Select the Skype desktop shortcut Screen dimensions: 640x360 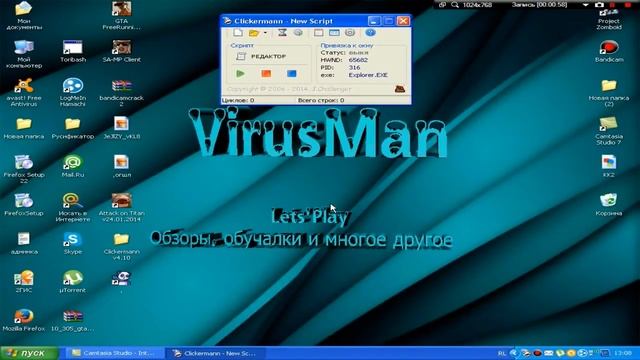tap(73, 243)
